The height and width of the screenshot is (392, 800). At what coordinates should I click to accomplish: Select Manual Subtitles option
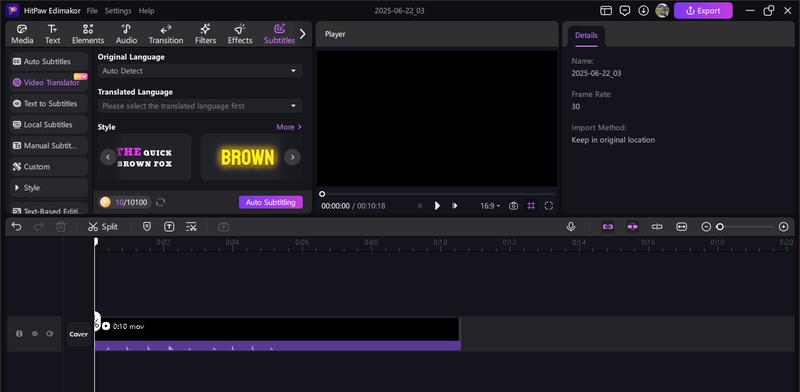click(x=48, y=145)
